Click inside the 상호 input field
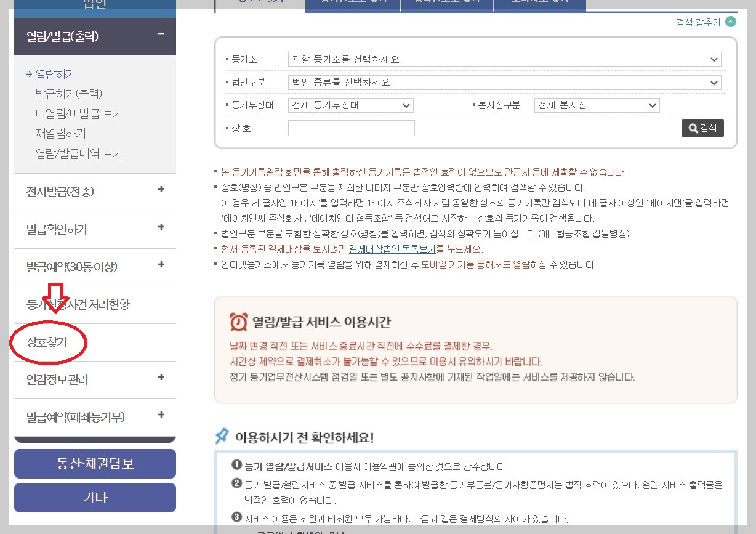756x534 pixels. click(351, 127)
